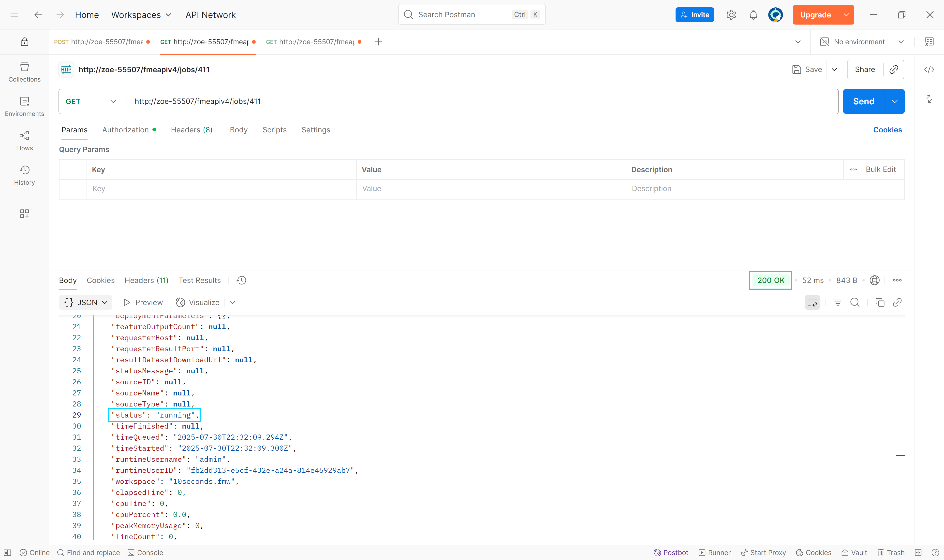Image resolution: width=944 pixels, height=560 pixels.
Task: Open the GET method dropdown
Action: click(91, 101)
